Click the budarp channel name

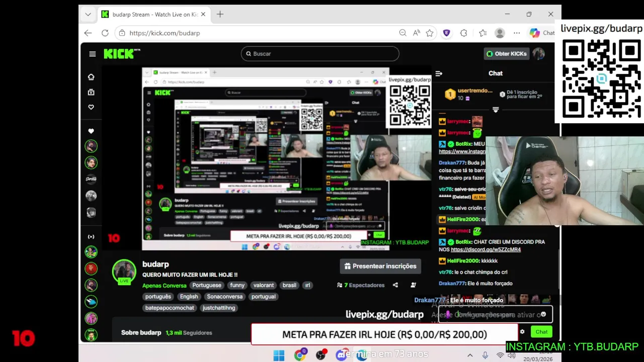(x=155, y=264)
